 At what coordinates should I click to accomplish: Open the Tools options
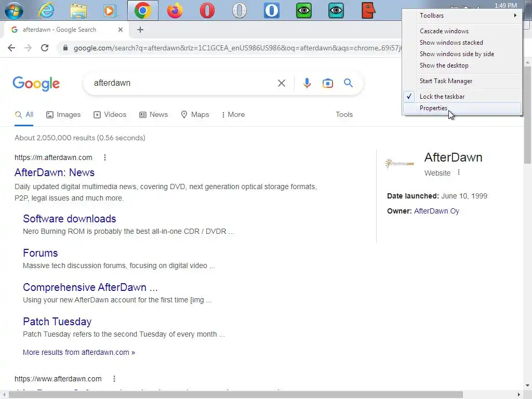pyautogui.click(x=344, y=115)
